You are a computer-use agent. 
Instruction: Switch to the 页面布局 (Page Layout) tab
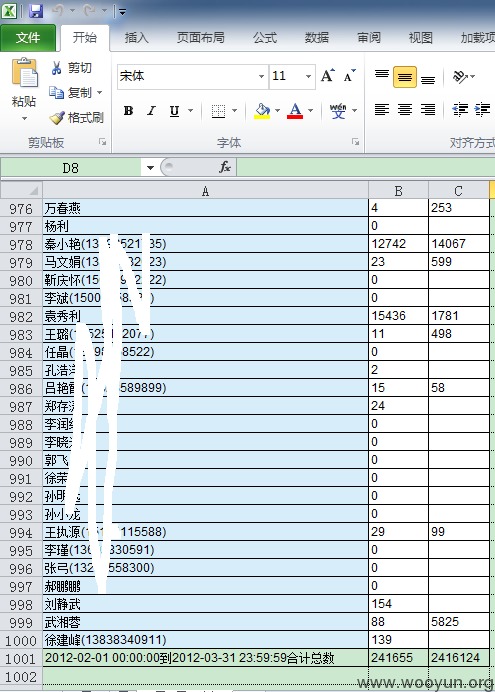coord(201,38)
